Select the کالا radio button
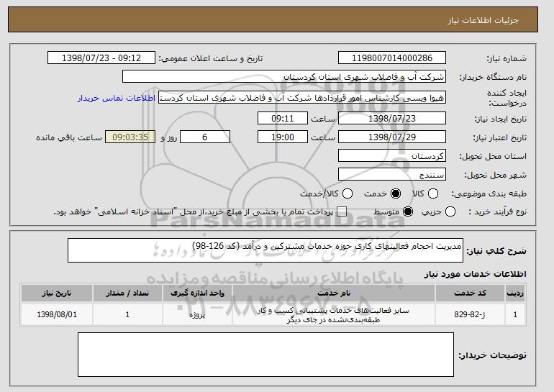554x392 pixels. [433, 193]
